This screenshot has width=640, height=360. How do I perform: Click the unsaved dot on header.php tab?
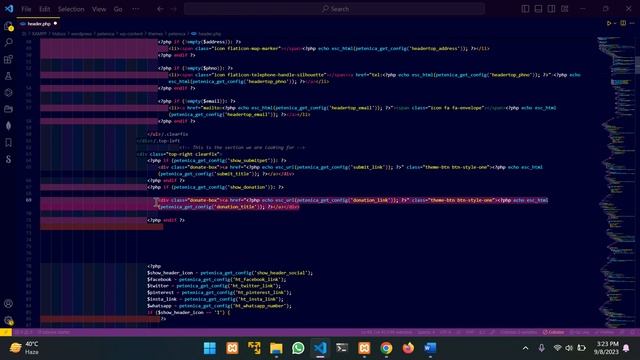click(56, 24)
